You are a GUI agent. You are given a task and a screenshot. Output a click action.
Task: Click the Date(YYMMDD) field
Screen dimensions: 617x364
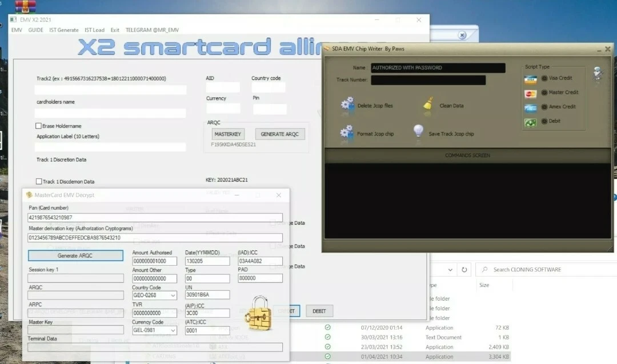207,261
